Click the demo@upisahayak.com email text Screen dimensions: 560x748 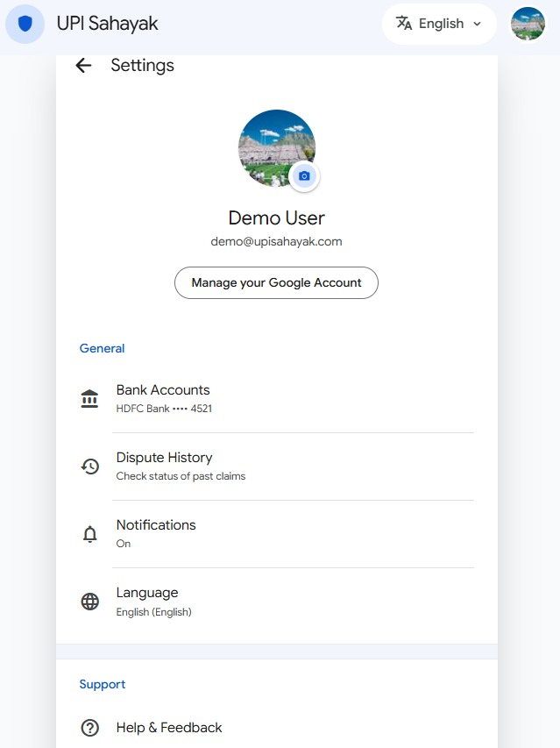276,241
